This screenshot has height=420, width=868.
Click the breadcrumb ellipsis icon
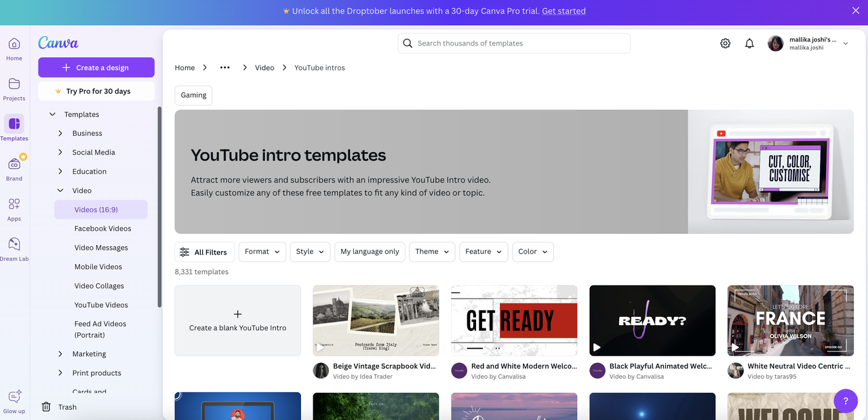pos(225,68)
